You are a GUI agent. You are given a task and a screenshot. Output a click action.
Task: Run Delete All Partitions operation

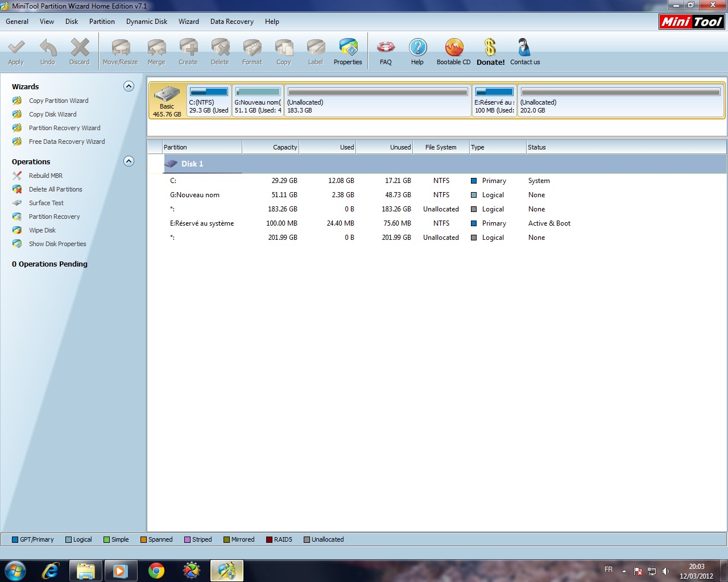coord(55,189)
